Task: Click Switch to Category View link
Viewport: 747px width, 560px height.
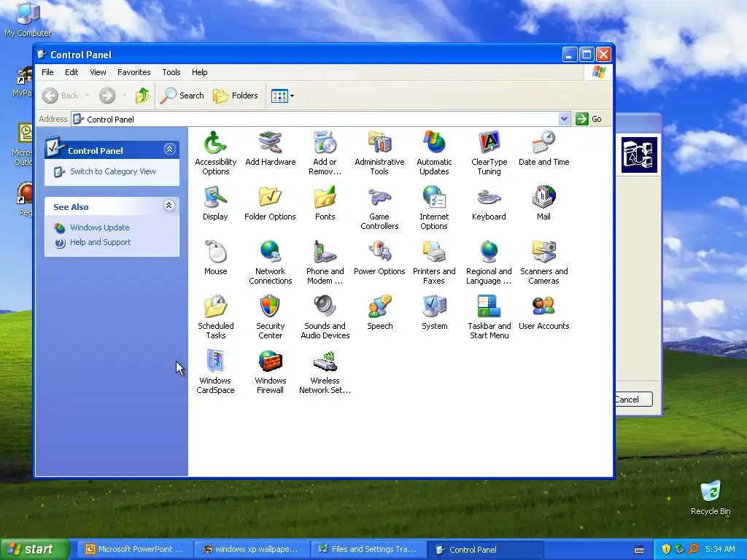Action: pyautogui.click(x=113, y=171)
